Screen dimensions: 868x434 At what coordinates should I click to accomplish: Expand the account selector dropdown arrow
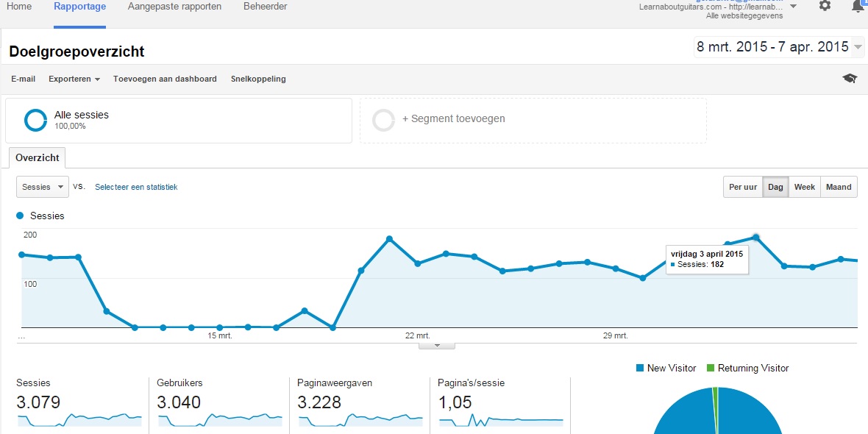pos(793,7)
